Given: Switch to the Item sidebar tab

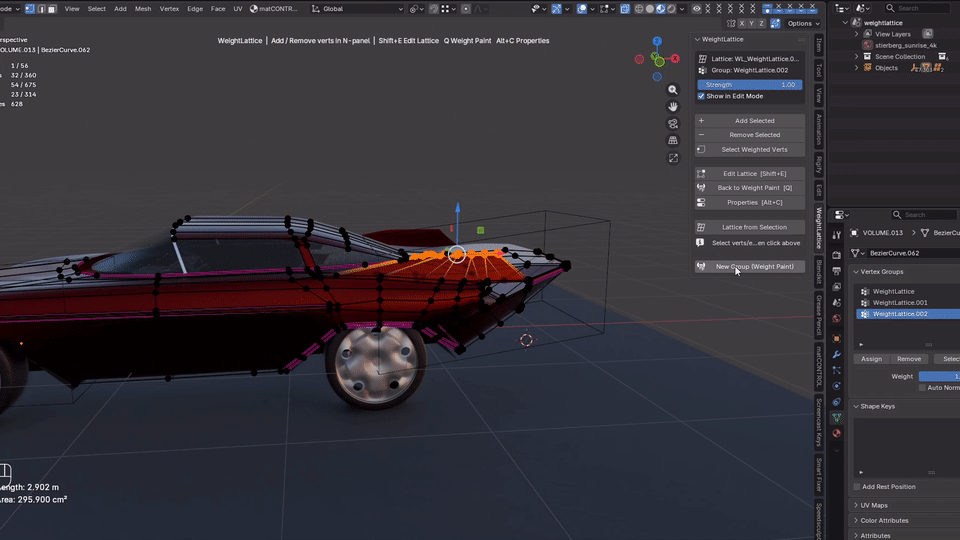Looking at the screenshot, I should [819, 46].
